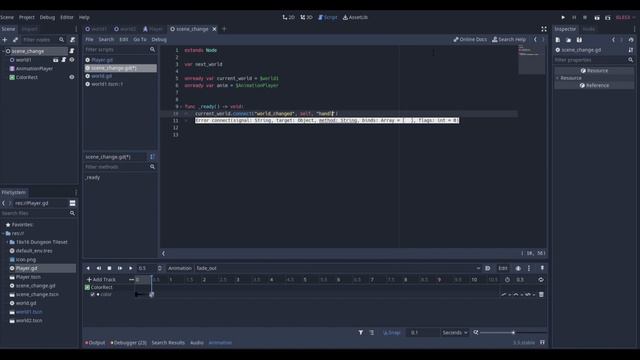This screenshot has height=360, width=640.
Task: Click the instance child scene link icon
Action: click(15, 40)
